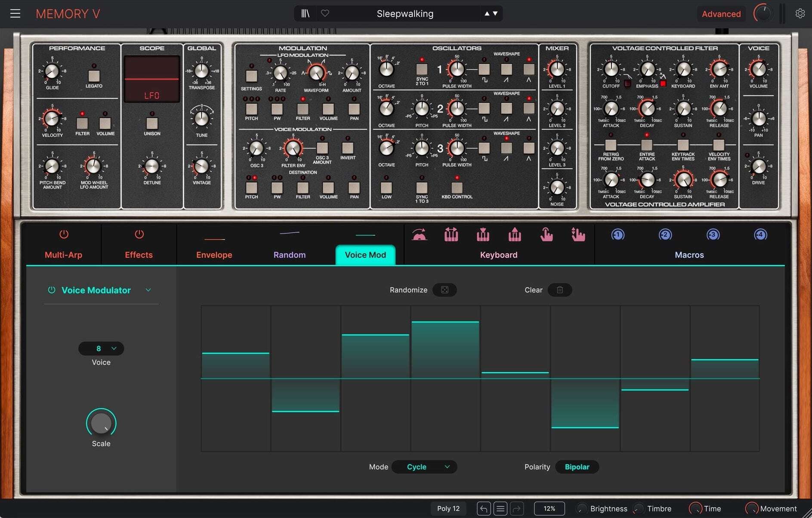Viewport: 812px width, 518px height.
Task: Click the LFO Settings button
Action: 251,76
